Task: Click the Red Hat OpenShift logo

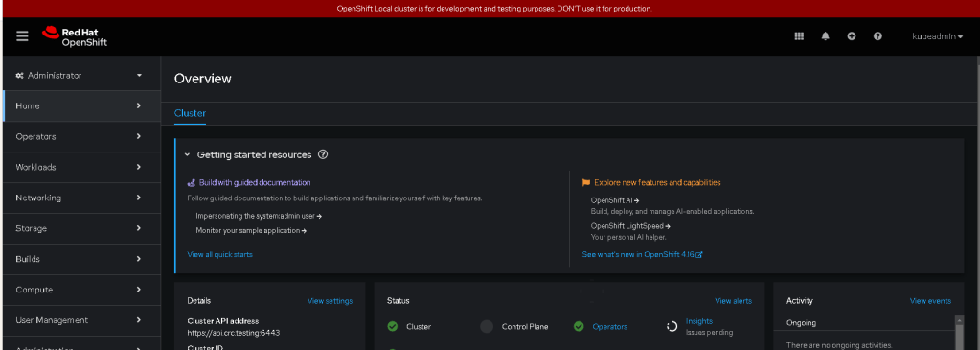Action: pyautogui.click(x=75, y=36)
